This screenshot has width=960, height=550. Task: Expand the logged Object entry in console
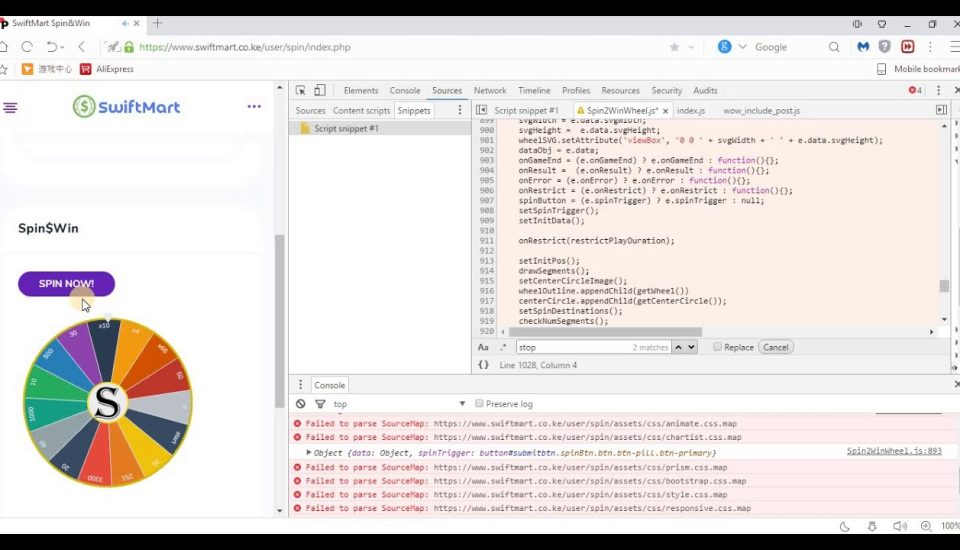(309, 453)
